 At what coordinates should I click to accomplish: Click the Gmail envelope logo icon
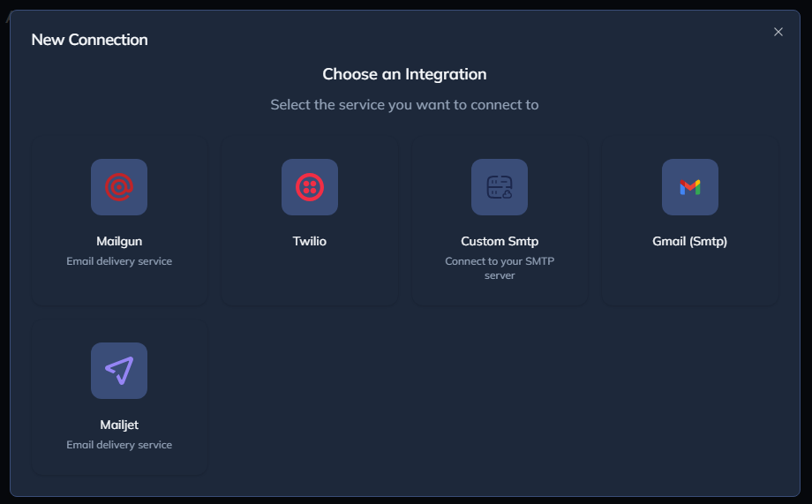[690, 187]
